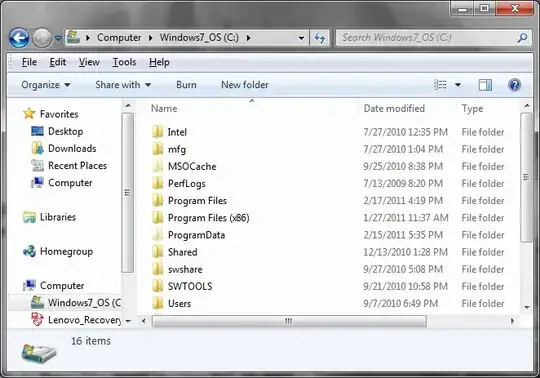This screenshot has width=540, height=378.
Task: Select Windows7_OS (C in navigation tree
Action: [x=76, y=303]
